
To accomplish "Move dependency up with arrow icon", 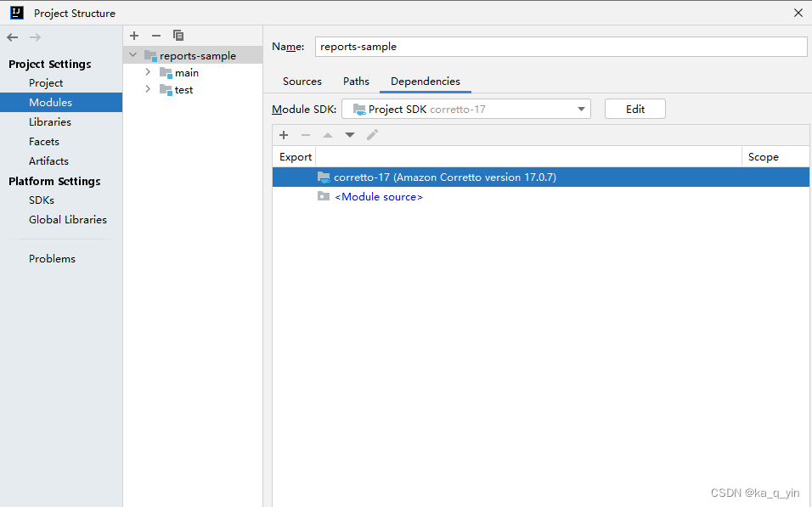I will click(x=328, y=135).
